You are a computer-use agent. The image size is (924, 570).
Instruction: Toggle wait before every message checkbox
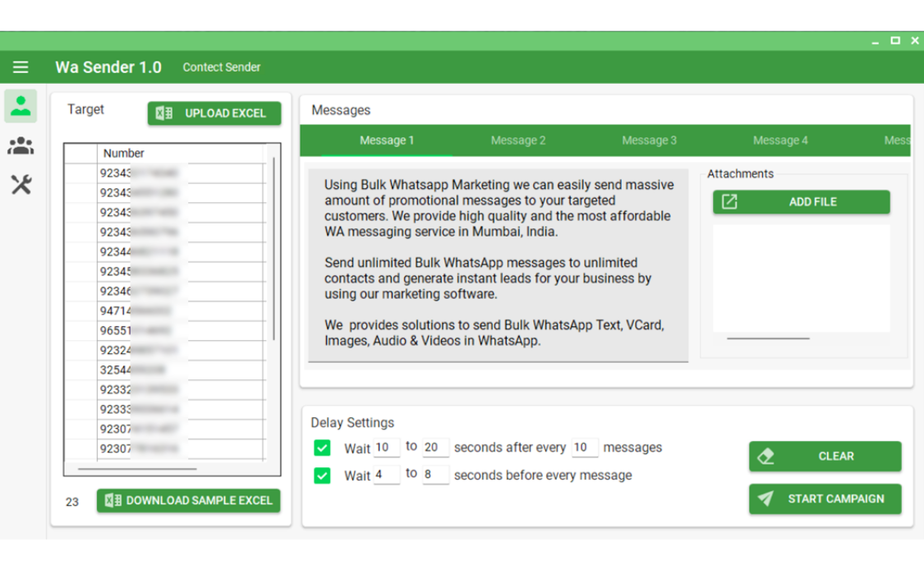[322, 475]
